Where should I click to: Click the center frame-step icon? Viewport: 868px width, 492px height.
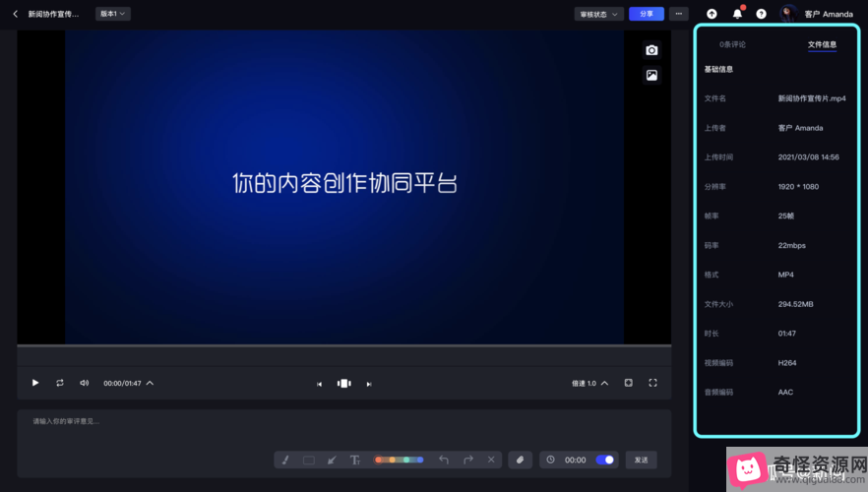point(343,384)
